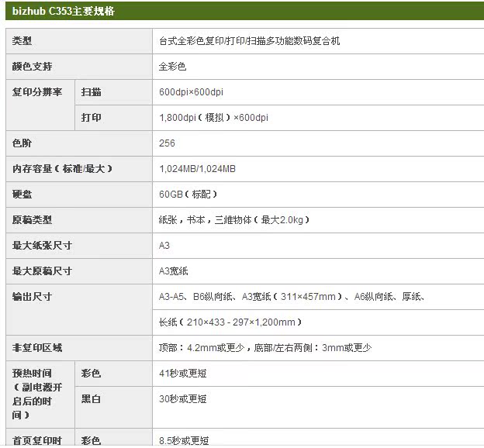Click the 1,024MB/1,024MB memory value
The image size is (484, 448).
click(x=197, y=169)
